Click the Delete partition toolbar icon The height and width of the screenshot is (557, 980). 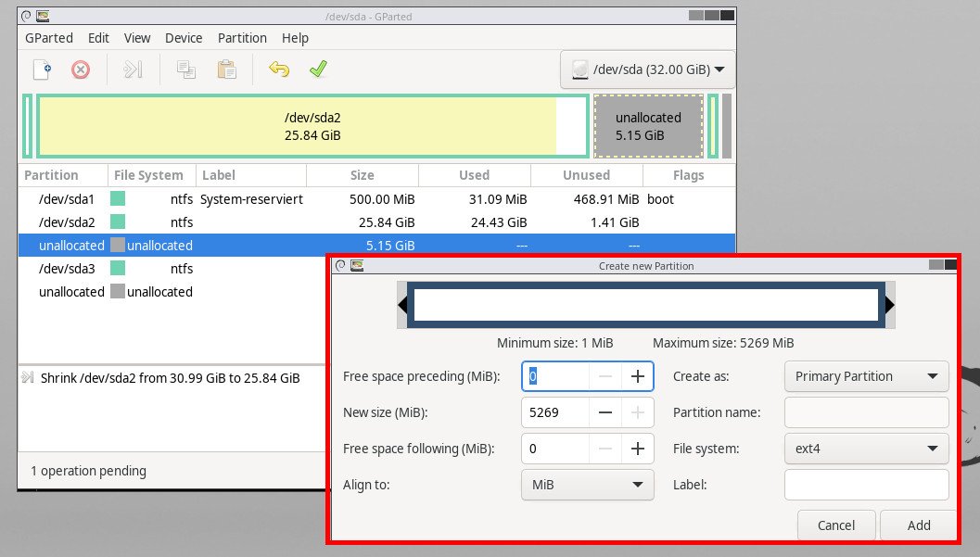[81, 70]
